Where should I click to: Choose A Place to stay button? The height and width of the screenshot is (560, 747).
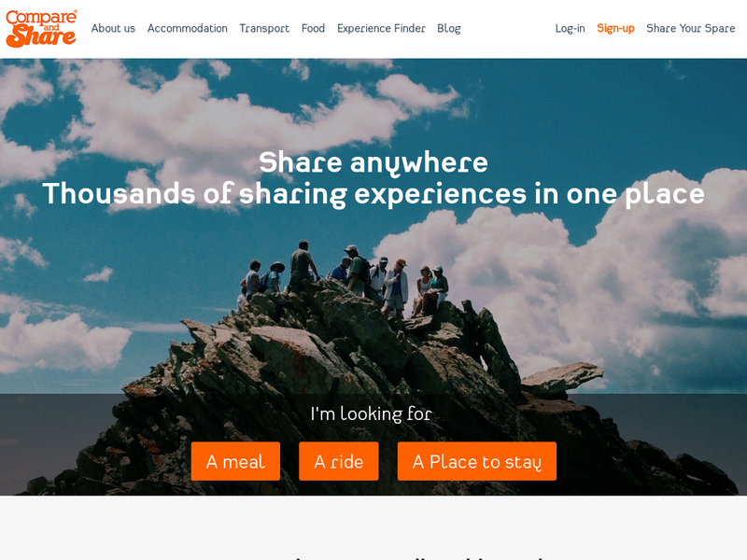click(x=477, y=461)
